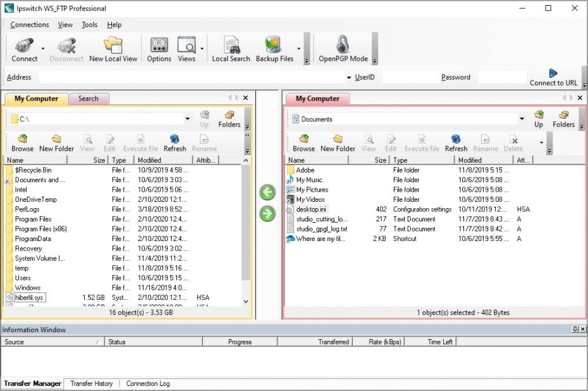The height and width of the screenshot is (391, 588).
Task: Sort left pane by Modified column
Action: (163, 160)
